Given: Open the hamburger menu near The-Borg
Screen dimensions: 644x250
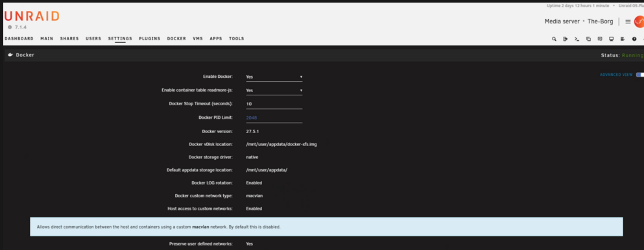Looking at the screenshot, I should coord(628,22).
